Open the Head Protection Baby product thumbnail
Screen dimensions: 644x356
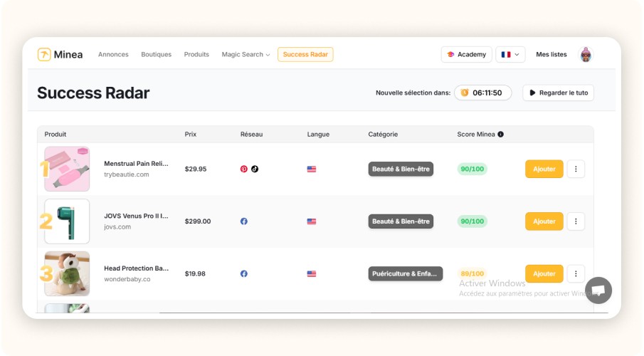[67, 273]
